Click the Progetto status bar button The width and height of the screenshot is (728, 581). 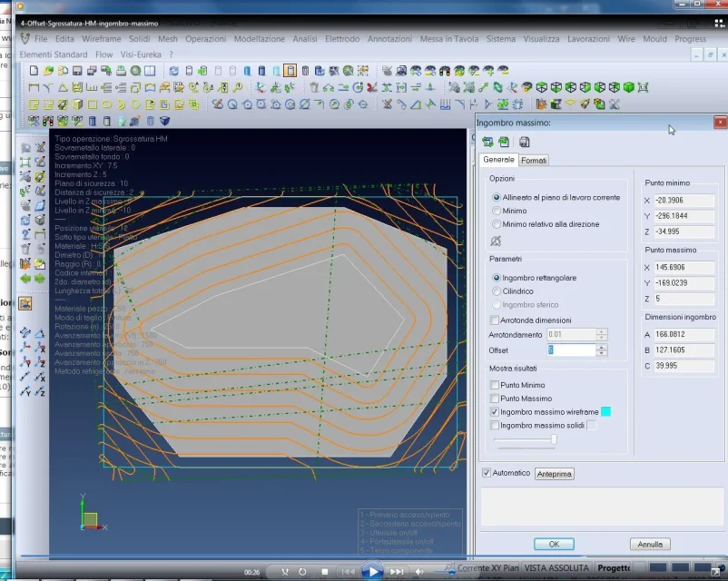(x=613, y=567)
